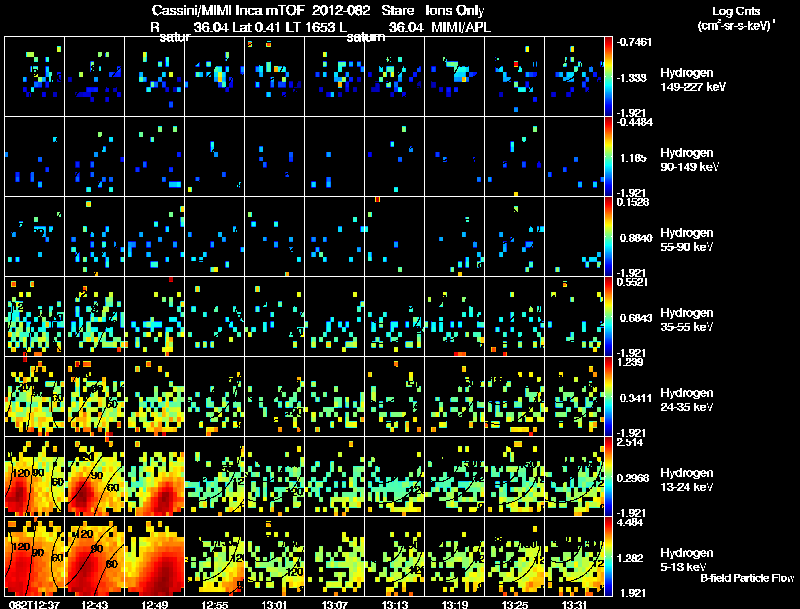This screenshot has width=800, height=609.
Task: Select the Hydrogen 35-55 keV label
Action: coord(687,320)
